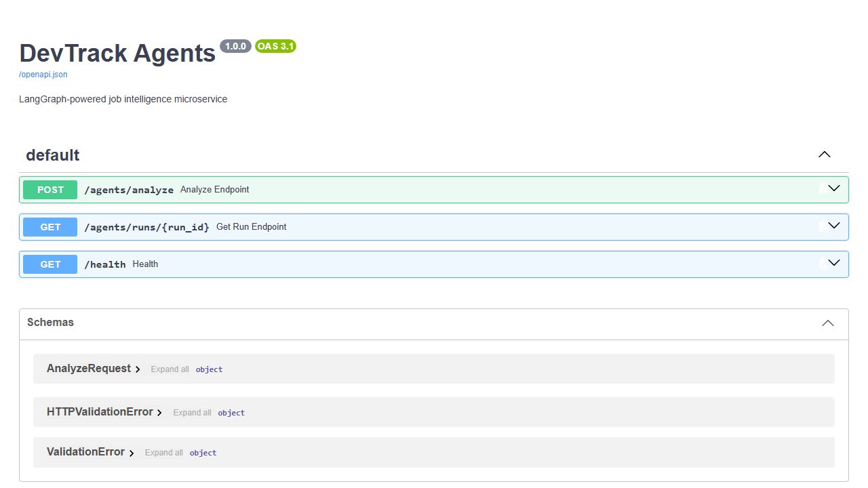
Task: Click the object type label beside HTTPValidationError
Action: (x=231, y=413)
